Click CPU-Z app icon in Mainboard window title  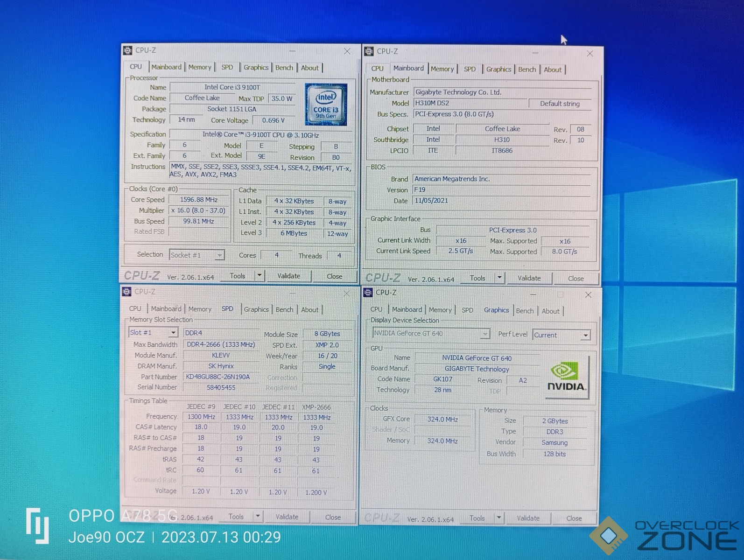[369, 51]
